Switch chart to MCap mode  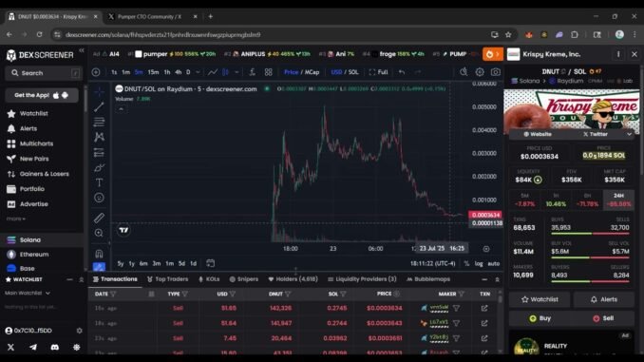click(313, 72)
